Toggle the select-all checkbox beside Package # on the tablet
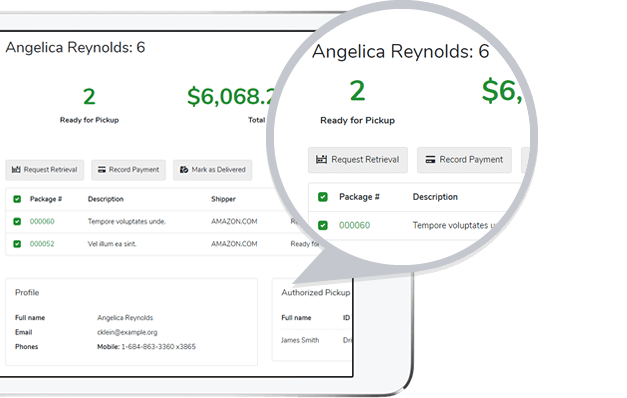 coord(17,199)
